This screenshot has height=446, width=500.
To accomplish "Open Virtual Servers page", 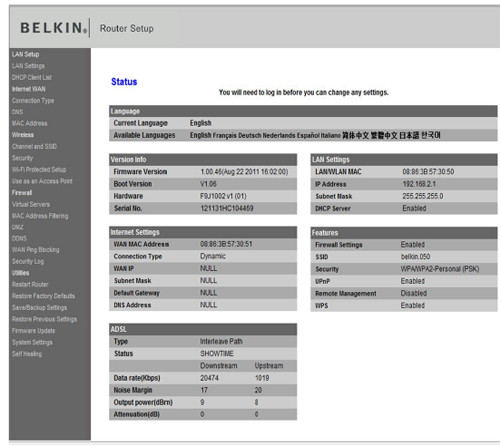I will point(31,204).
